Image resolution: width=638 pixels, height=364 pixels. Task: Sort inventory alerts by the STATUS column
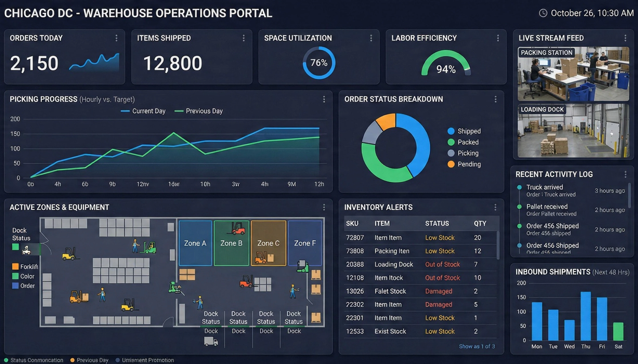tap(437, 223)
